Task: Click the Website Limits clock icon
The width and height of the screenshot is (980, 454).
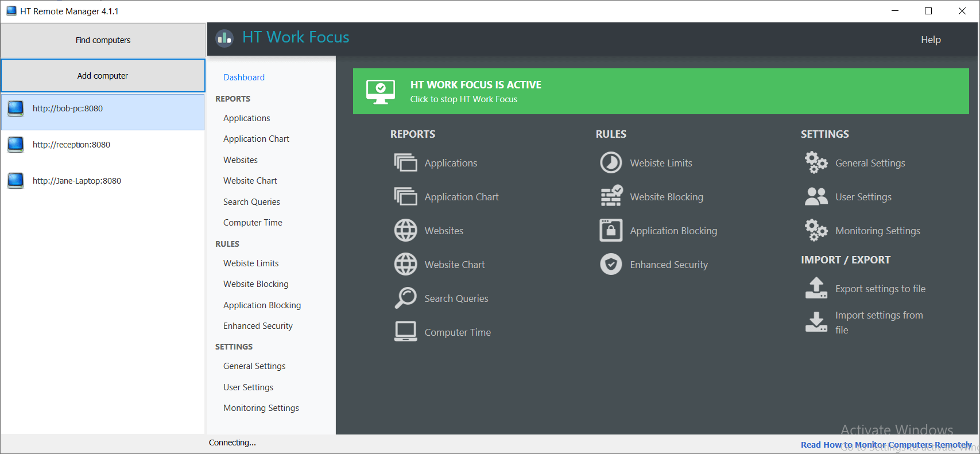Action: 611,163
